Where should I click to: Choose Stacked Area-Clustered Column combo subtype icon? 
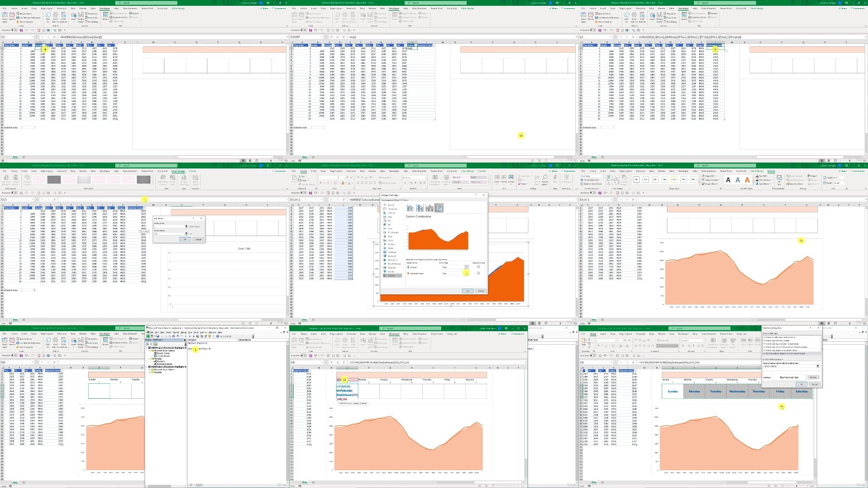click(x=430, y=208)
